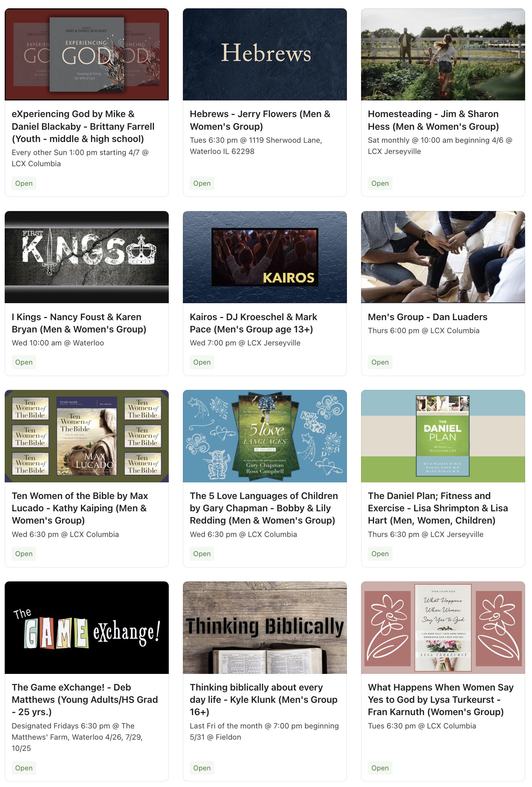
Task: Click the Game eXchange logo image
Action: (x=87, y=628)
